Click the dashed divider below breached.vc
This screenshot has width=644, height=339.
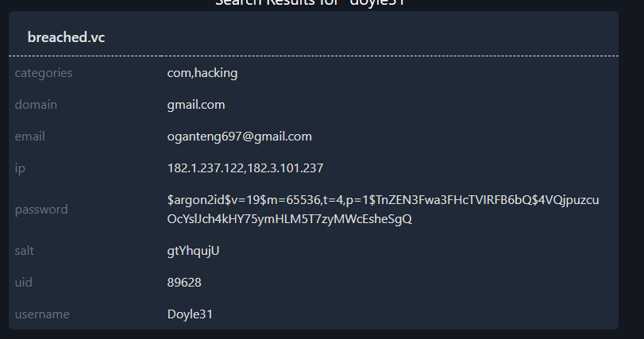pyautogui.click(x=314, y=56)
